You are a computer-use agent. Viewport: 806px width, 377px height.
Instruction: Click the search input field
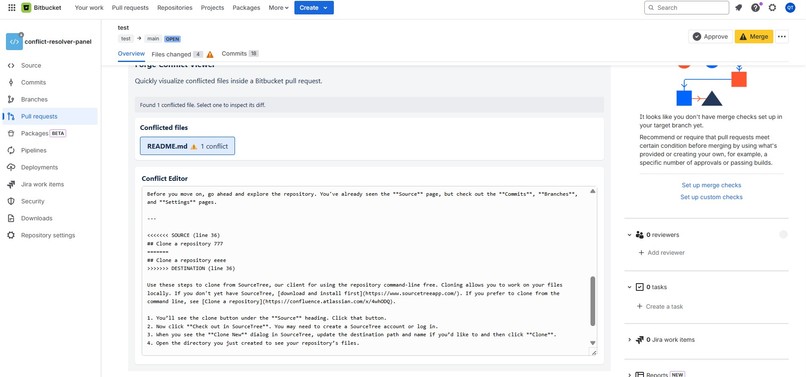(x=686, y=8)
